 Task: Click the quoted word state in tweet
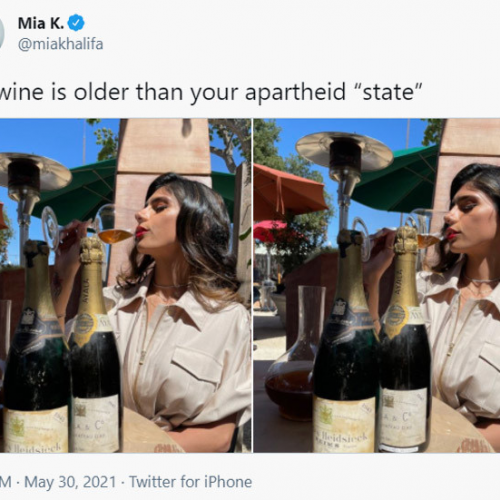click(x=388, y=91)
